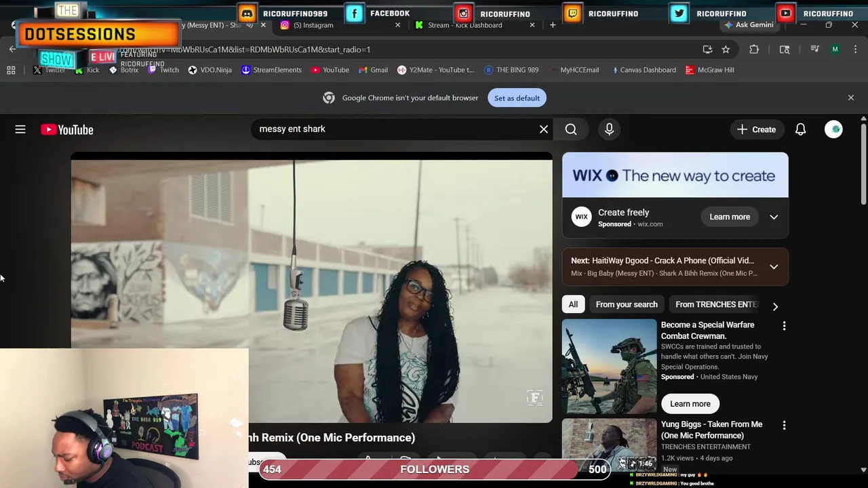Select the From TRENCHES ENTE chip
The image size is (868, 488).
(716, 304)
